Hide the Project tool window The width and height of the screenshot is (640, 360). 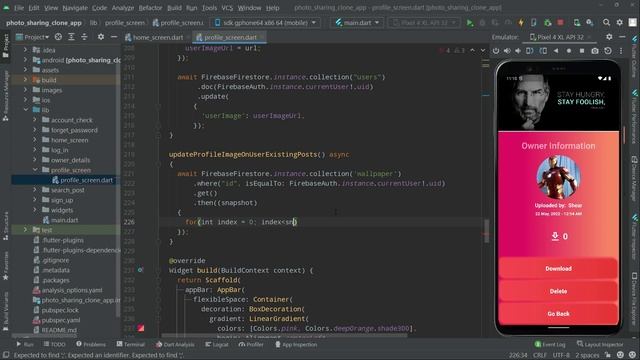coord(114,37)
